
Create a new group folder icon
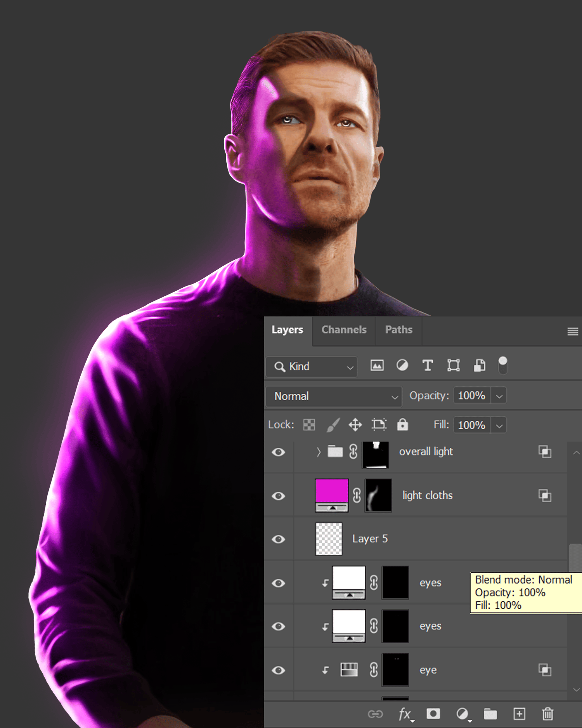pyautogui.click(x=490, y=714)
